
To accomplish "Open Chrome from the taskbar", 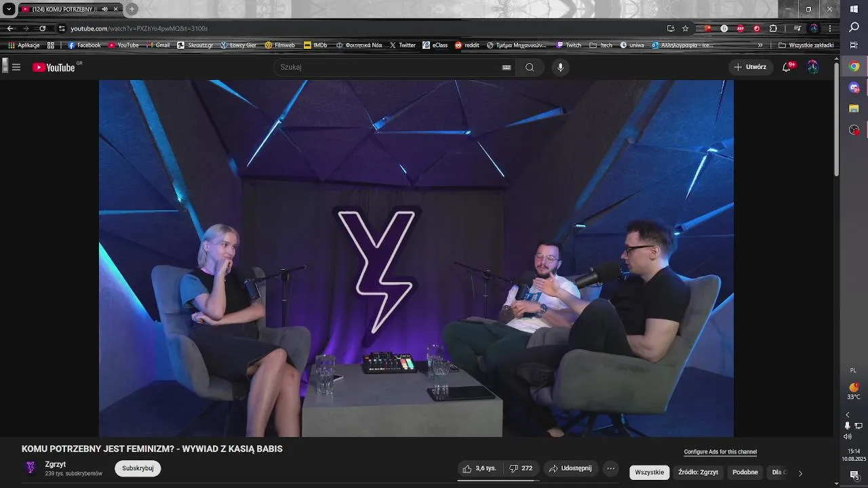I will click(x=854, y=66).
